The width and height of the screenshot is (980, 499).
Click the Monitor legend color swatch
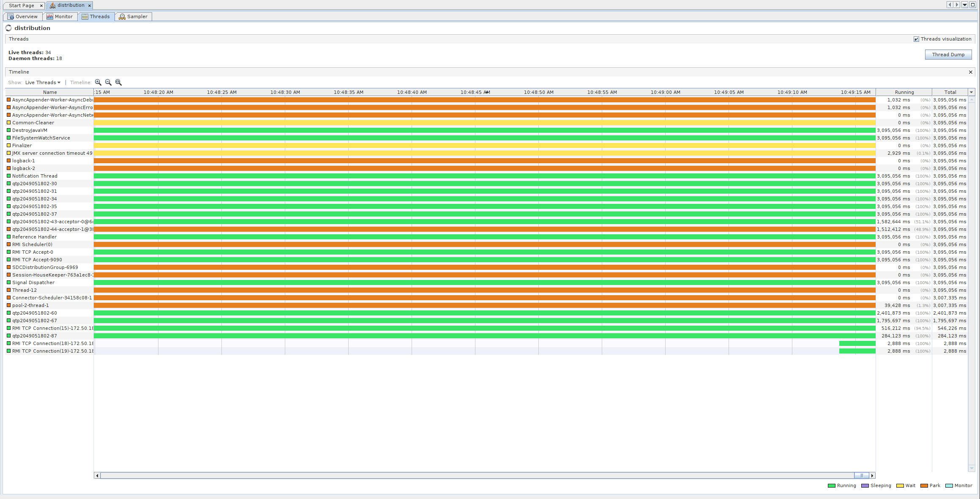point(949,486)
